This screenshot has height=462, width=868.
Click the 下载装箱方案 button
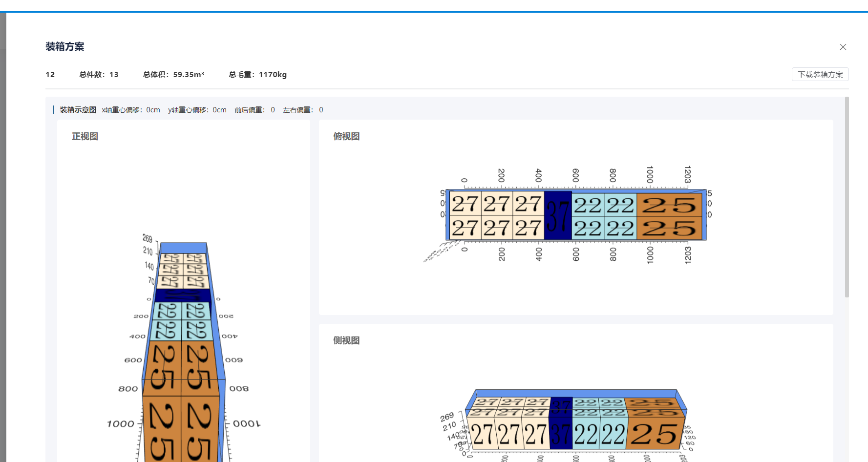pyautogui.click(x=820, y=74)
